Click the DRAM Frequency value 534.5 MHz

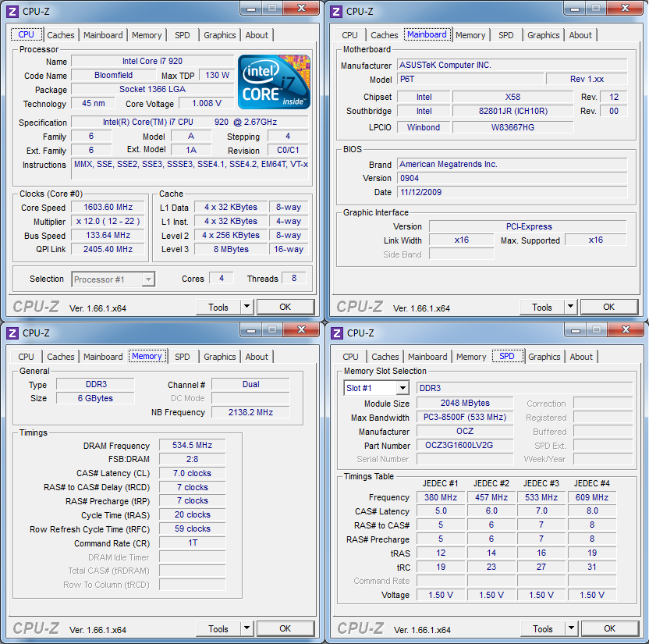coord(193,445)
